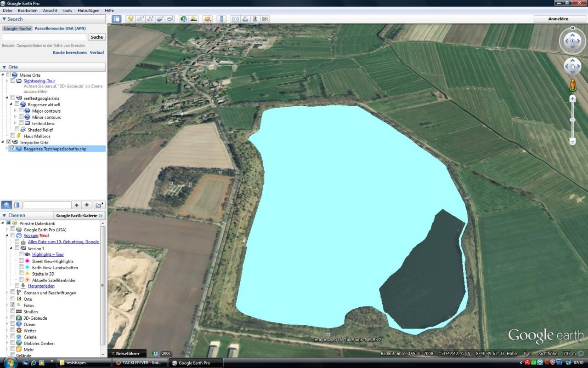The width and height of the screenshot is (588, 368).
Task: Select the Add Polygon tool
Action: coord(141,19)
